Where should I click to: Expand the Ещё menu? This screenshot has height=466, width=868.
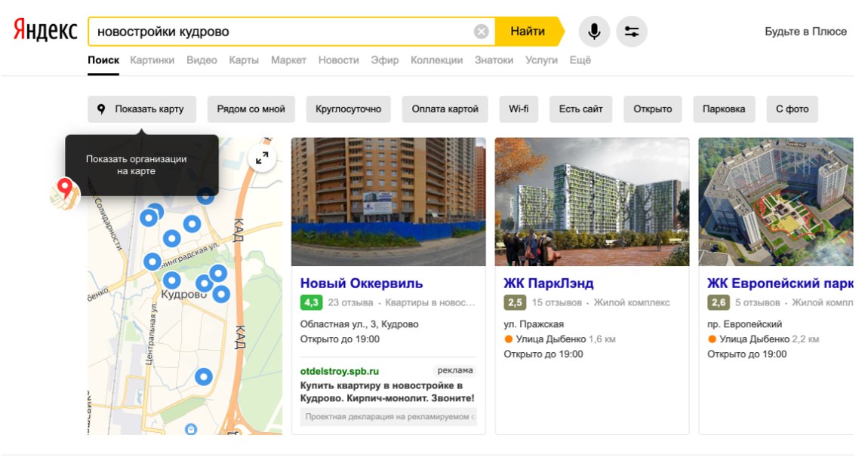point(580,60)
